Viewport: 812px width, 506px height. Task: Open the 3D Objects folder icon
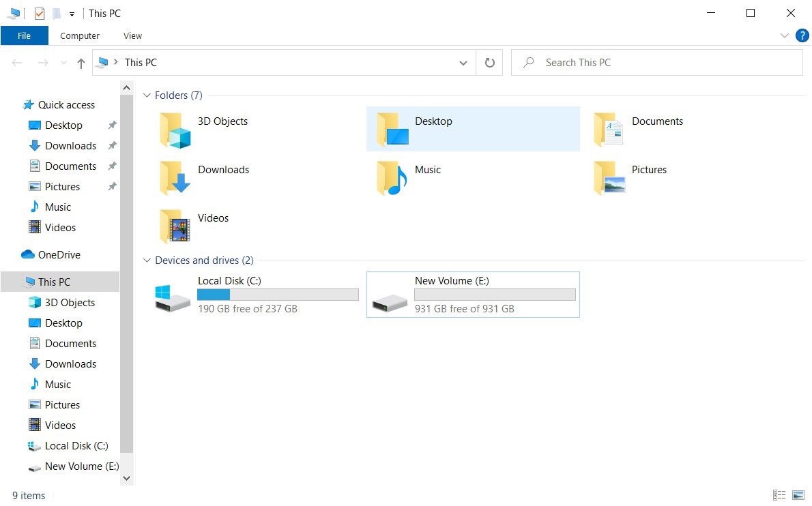point(175,130)
